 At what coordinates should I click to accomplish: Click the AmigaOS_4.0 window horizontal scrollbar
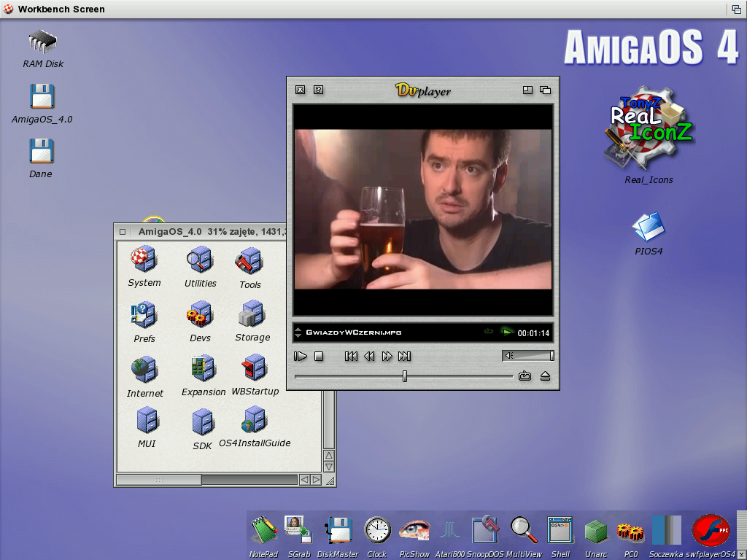[x=206, y=480]
